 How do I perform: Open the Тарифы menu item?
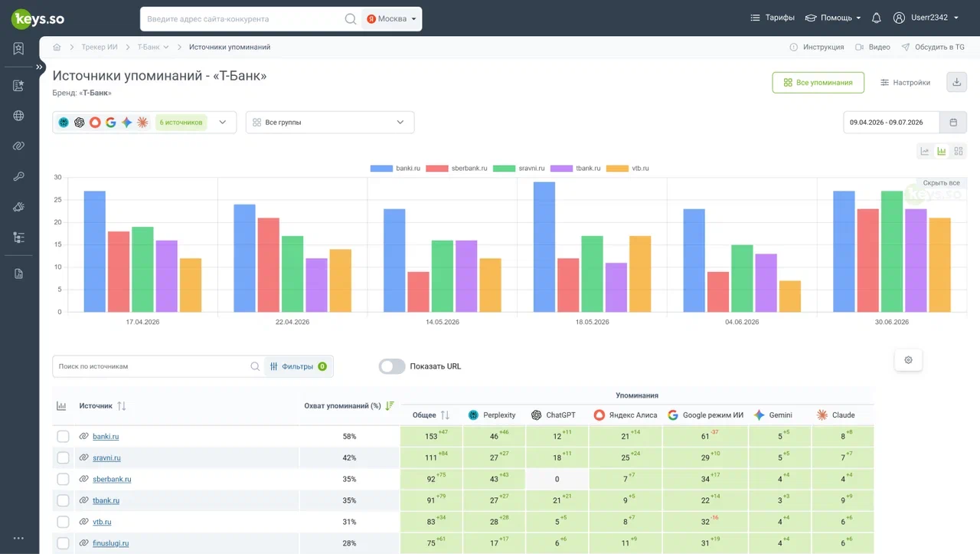(773, 18)
